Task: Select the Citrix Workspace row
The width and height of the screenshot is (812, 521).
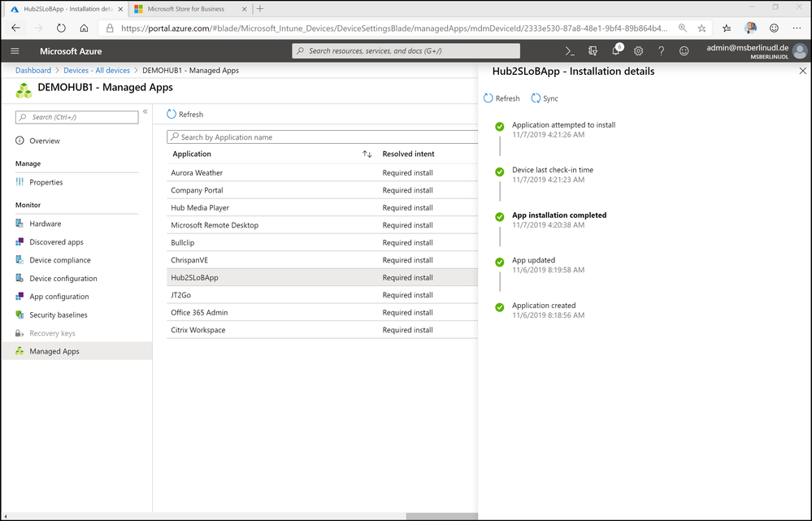Action: [x=322, y=330]
